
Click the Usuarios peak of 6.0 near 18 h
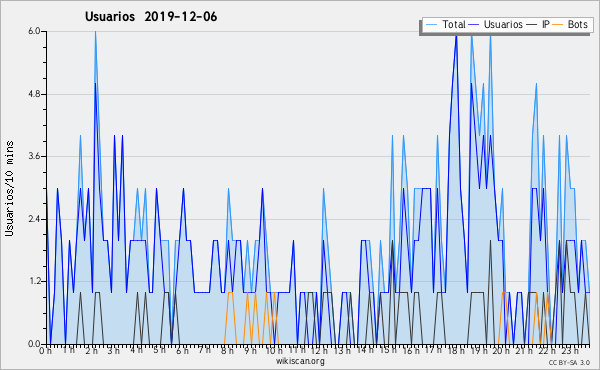(x=456, y=35)
